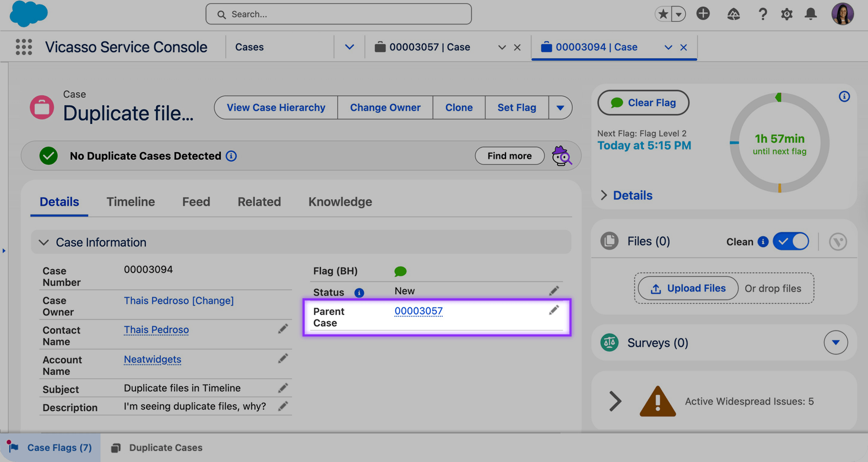Viewport: 868px width, 462px height.
Task: Edit the Contact Name pencil icon
Action: (283, 329)
